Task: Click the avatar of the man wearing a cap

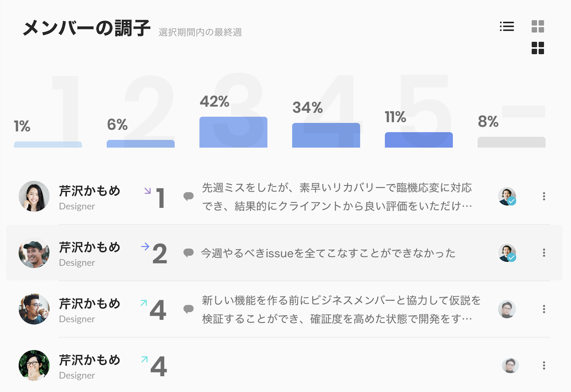Action: tap(34, 253)
